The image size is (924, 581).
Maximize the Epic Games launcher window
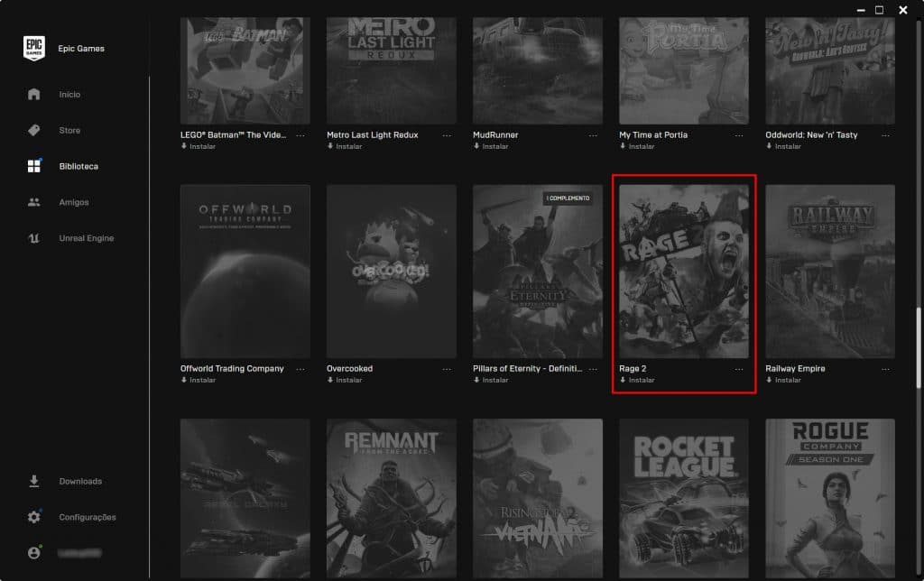point(879,10)
